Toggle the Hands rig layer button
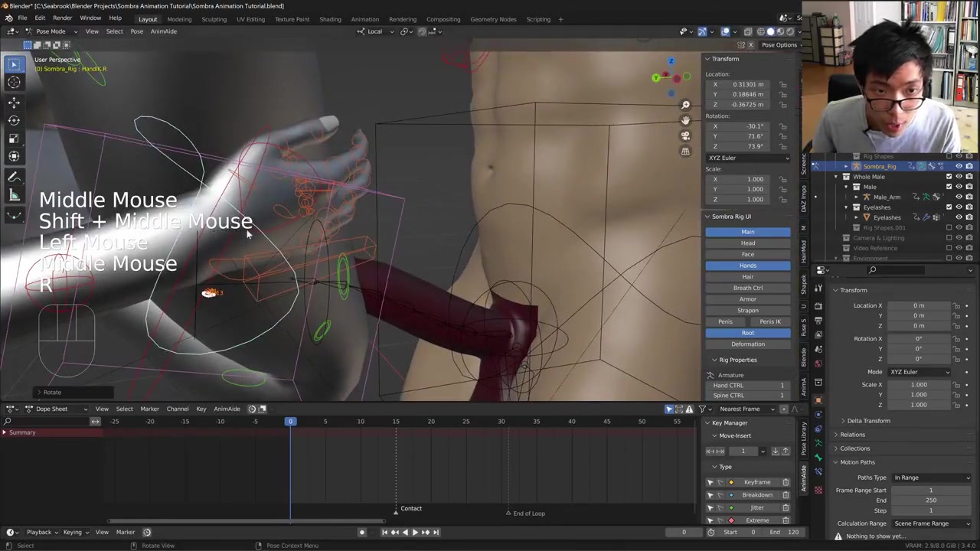Screen dimensions: 980x551 [747, 266]
